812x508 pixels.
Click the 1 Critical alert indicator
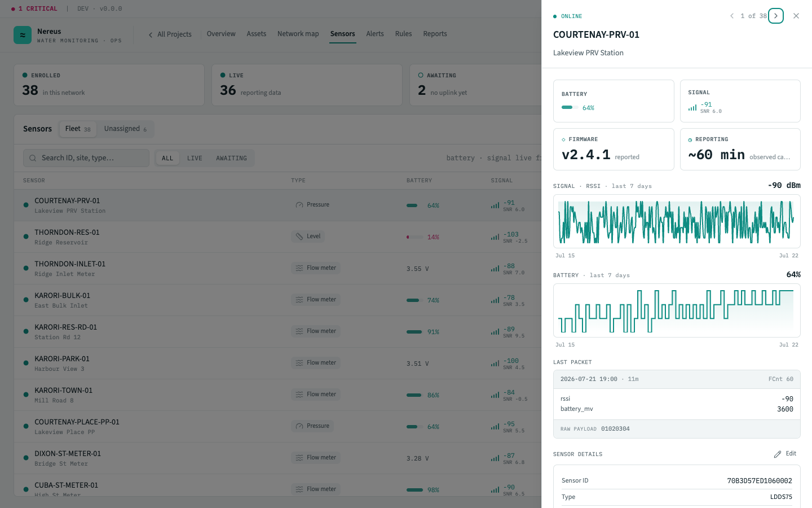(x=34, y=8)
